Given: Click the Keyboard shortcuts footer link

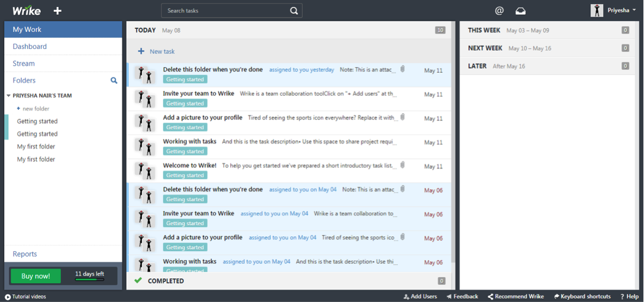Looking at the screenshot, I should (x=582, y=297).
